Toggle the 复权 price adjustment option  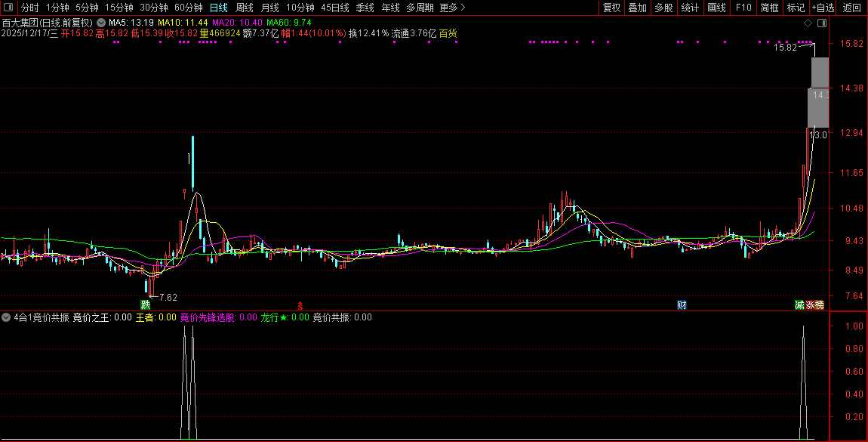click(x=611, y=8)
